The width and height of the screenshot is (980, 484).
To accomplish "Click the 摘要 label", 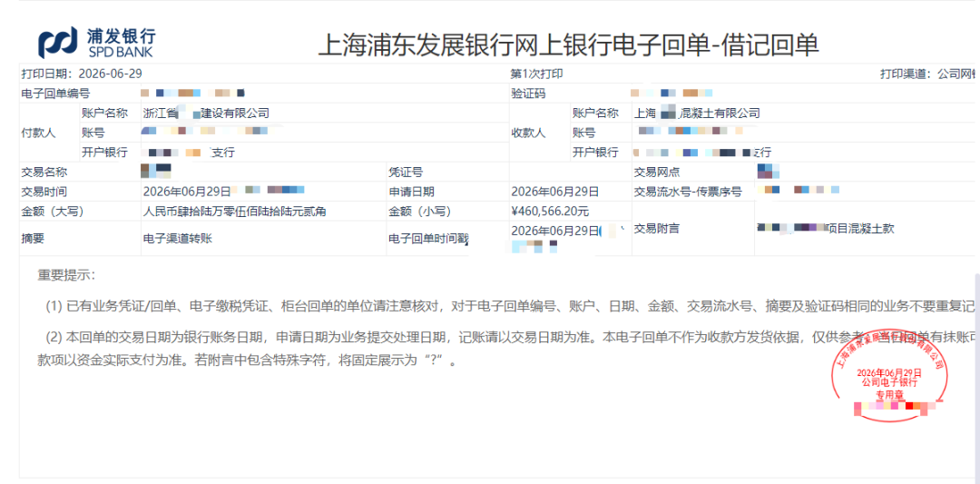I will (x=33, y=238).
